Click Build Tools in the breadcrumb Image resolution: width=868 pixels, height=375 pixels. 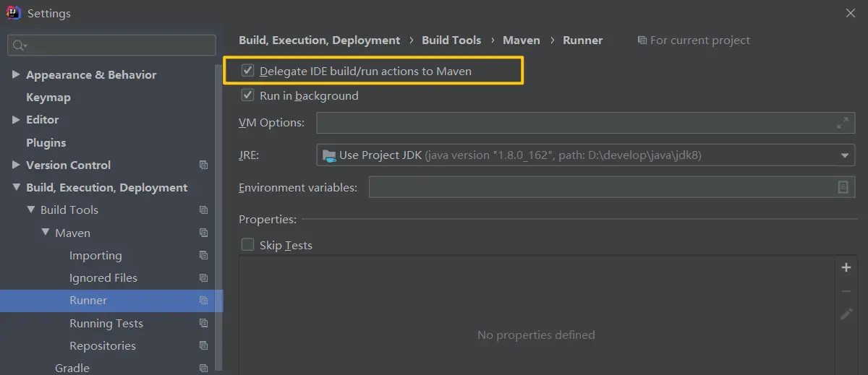[451, 40]
